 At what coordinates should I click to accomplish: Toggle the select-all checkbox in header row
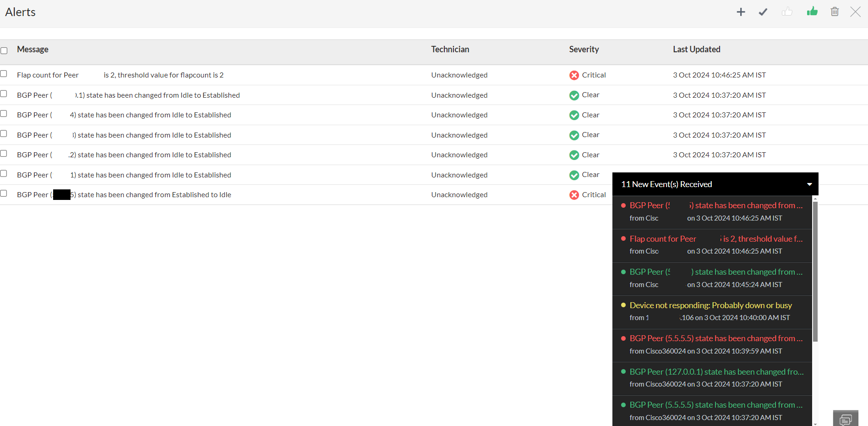[4, 50]
